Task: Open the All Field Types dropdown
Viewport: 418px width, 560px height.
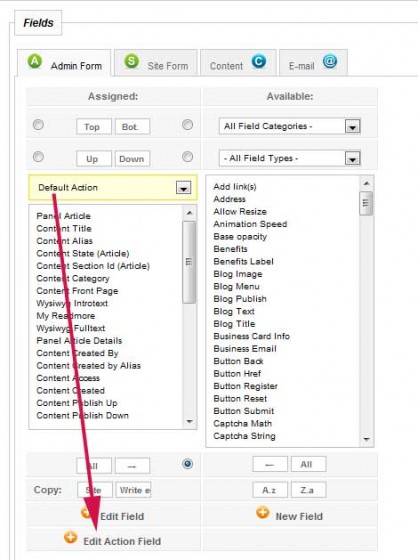Action: coord(290,158)
